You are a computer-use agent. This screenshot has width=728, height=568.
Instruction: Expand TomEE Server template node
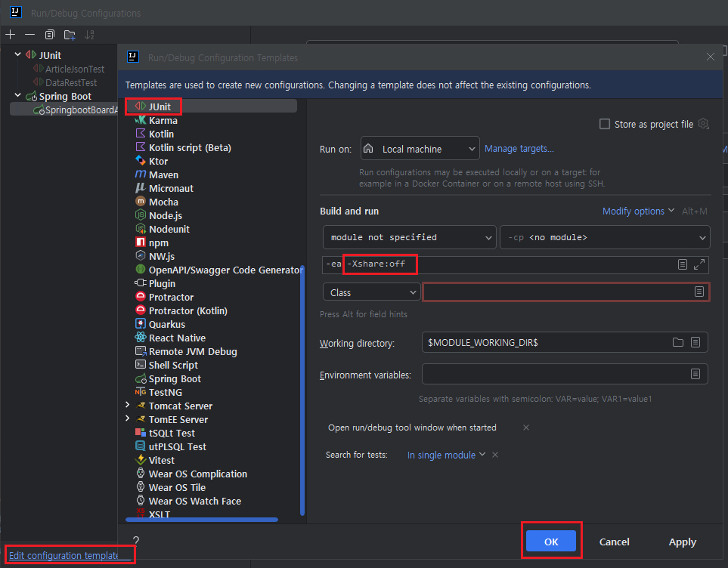coord(128,418)
